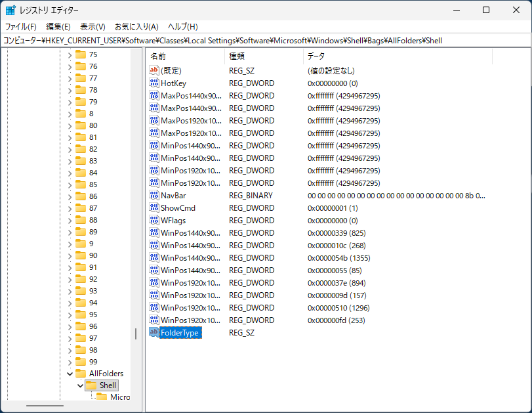The image size is (532, 413).
Task: Click the DWORD icon beside ShowCmd
Action: [154, 208]
